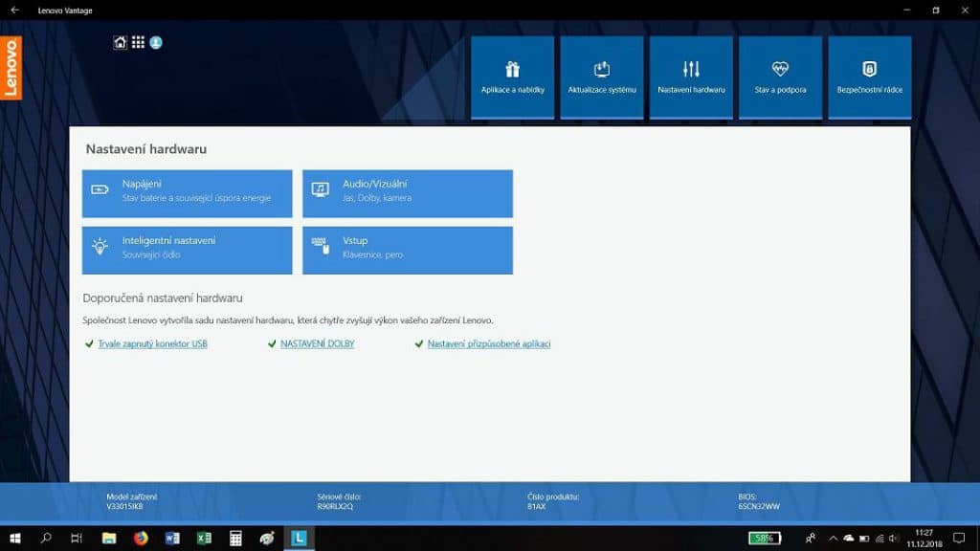Screen dimensions: 980x551
Task: Open the Trvale zapnutý konektor USB link
Action: pos(152,343)
